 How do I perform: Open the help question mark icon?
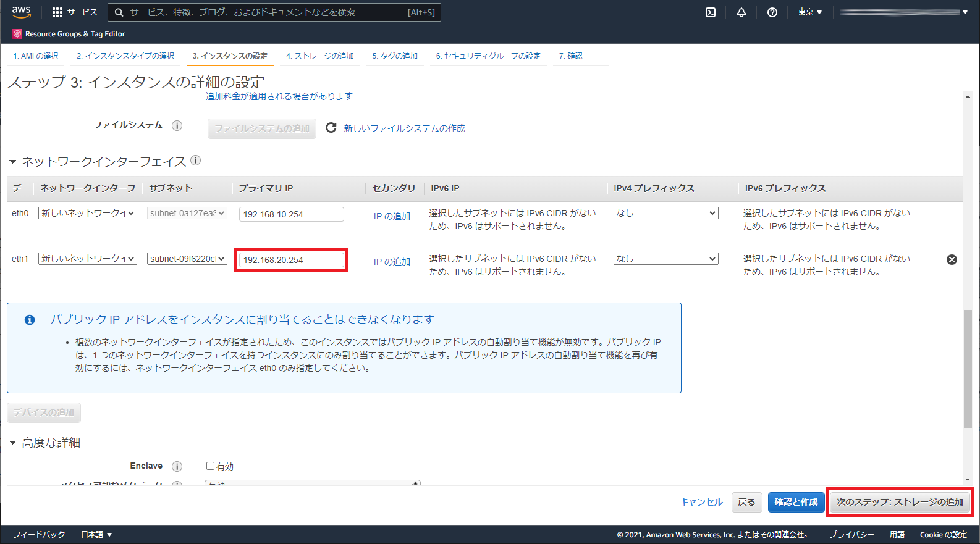tap(772, 12)
